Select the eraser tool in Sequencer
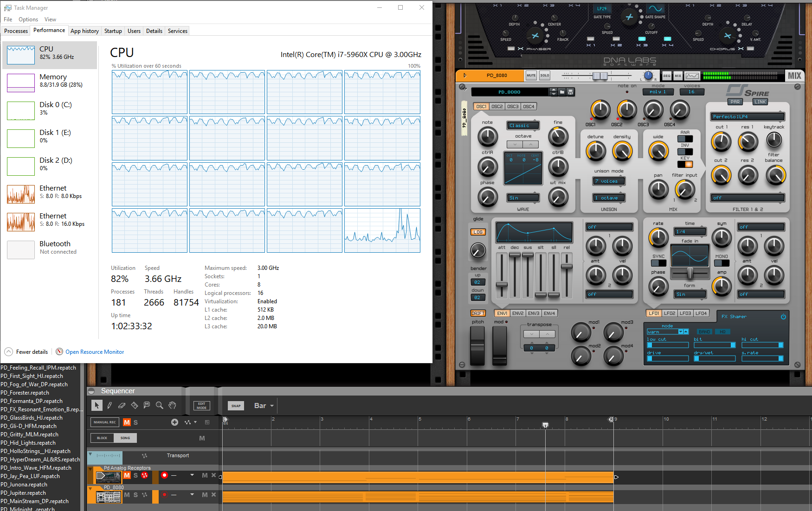The width and height of the screenshot is (812, 511). coord(122,405)
